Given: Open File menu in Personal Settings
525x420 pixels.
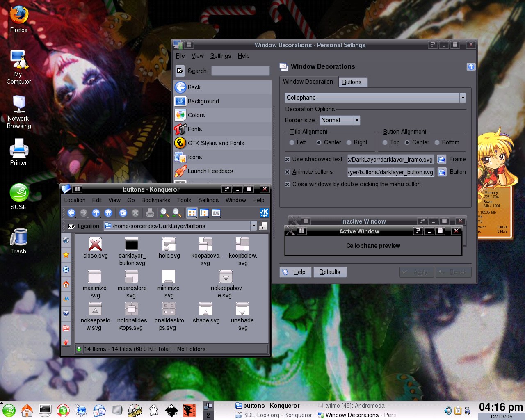Looking at the screenshot, I should [x=180, y=56].
